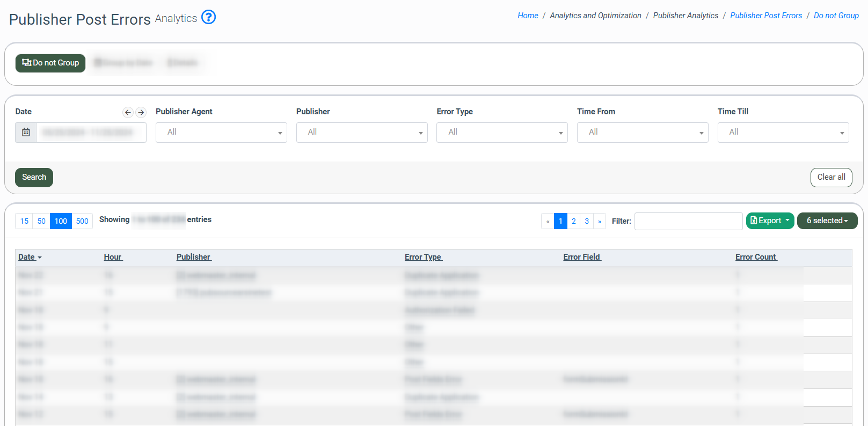Show 500 entries per page
The image size is (868, 426).
[x=82, y=221]
